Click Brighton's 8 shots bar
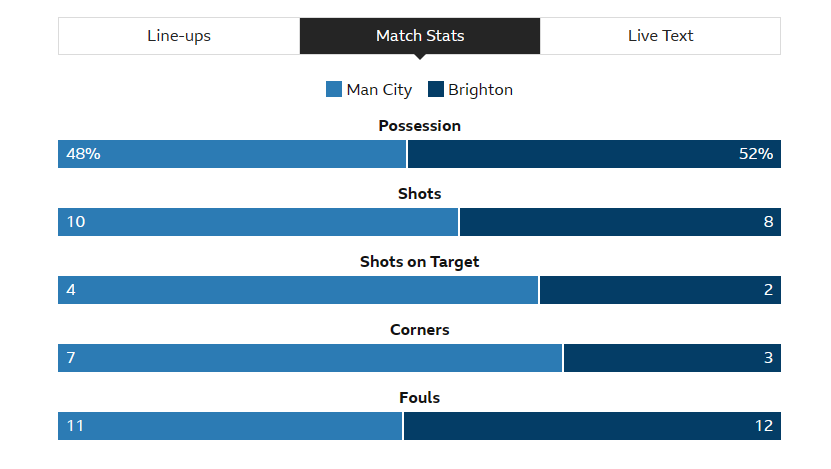Viewport: 831px width, 469px height. coord(620,222)
